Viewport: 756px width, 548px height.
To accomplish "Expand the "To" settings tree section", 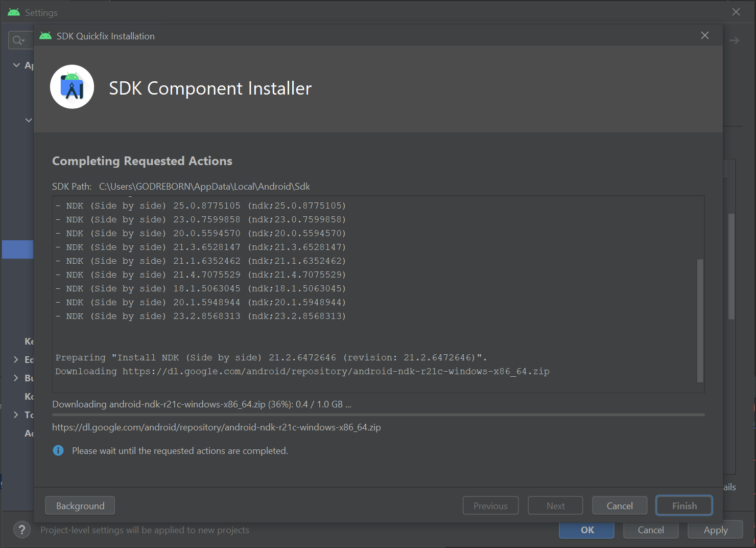I will (x=16, y=415).
